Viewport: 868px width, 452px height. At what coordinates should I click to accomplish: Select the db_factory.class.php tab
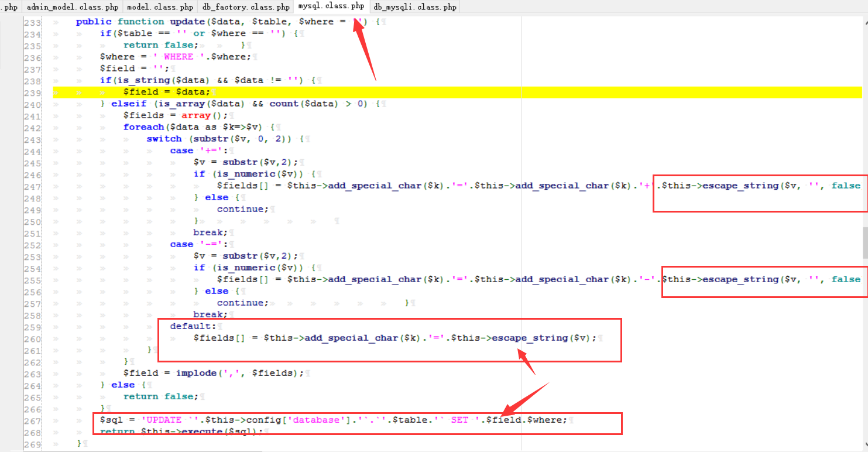[246, 7]
